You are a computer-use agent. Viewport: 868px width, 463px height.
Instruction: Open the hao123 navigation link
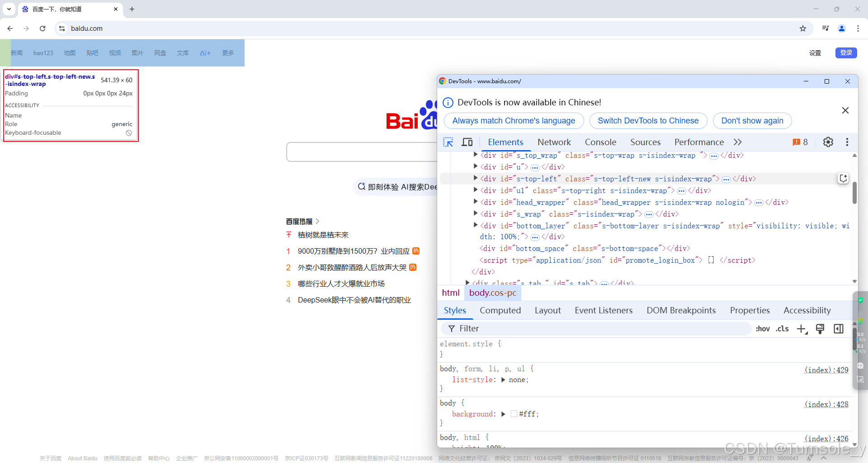tap(43, 53)
